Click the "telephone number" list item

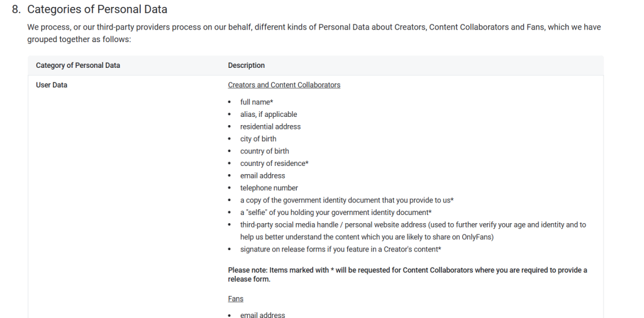pos(269,188)
